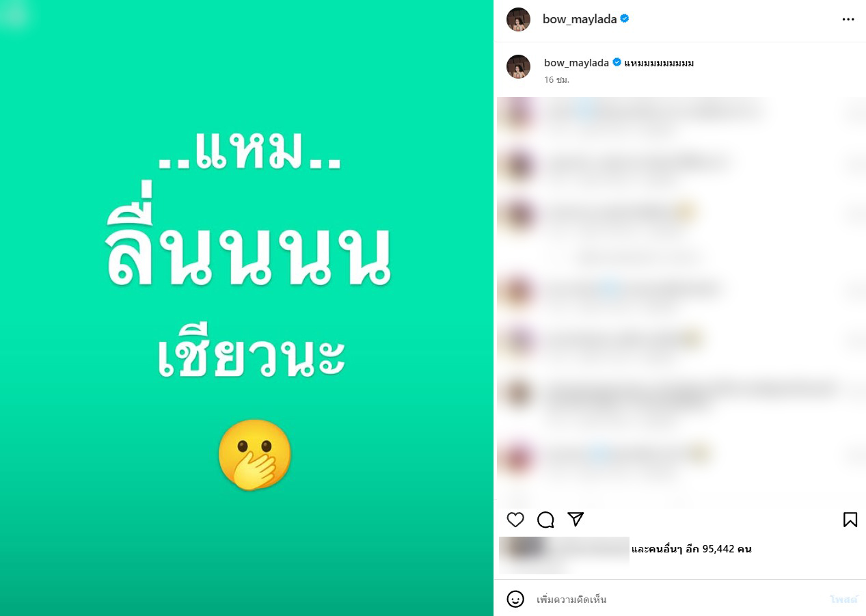Click the hand-over-mouth emoji in the image
Viewport: 866px width, 616px height.
[x=254, y=455]
